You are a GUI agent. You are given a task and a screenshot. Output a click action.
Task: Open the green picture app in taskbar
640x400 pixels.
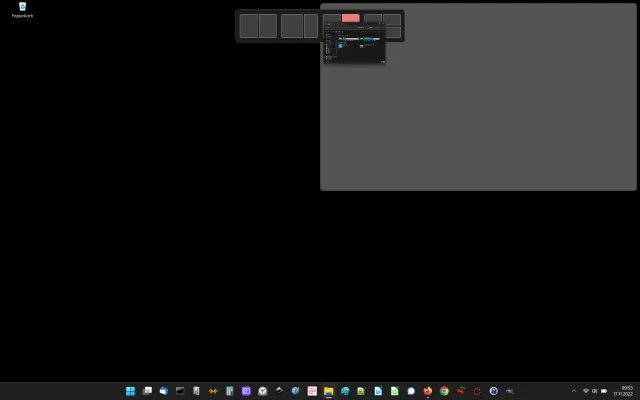click(361, 391)
